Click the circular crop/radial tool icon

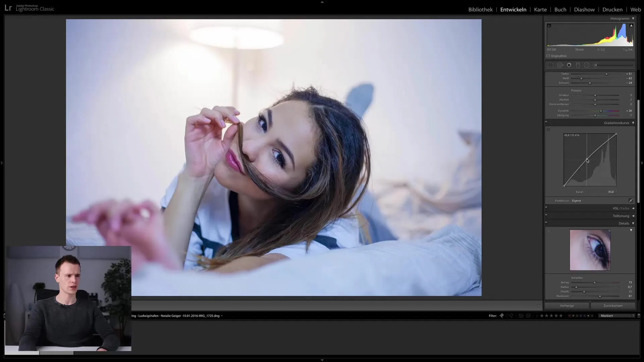pyautogui.click(x=587, y=65)
